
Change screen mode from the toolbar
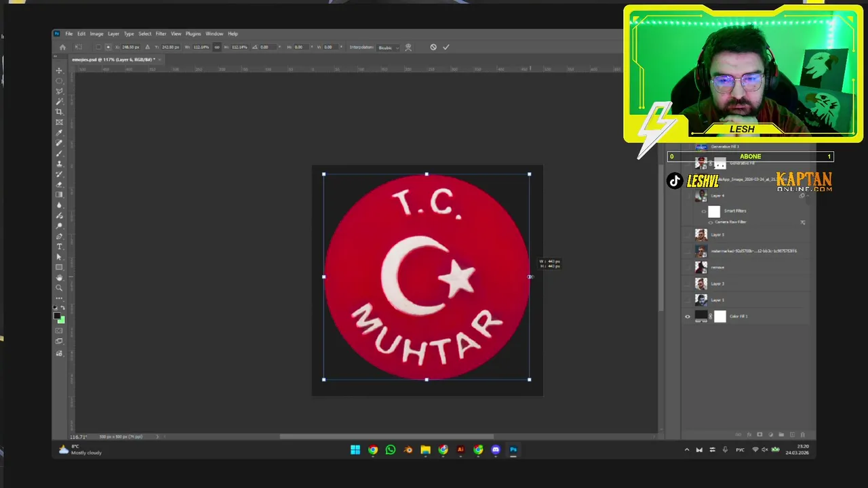point(59,342)
